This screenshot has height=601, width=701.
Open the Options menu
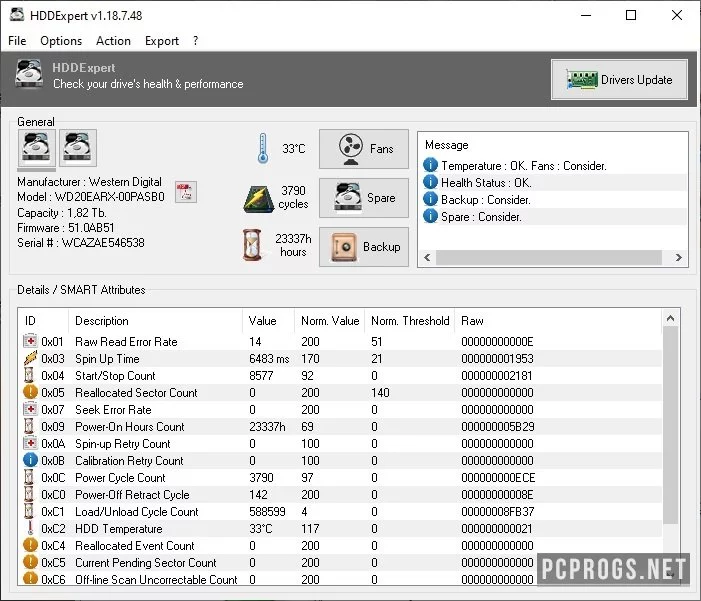[x=61, y=41]
